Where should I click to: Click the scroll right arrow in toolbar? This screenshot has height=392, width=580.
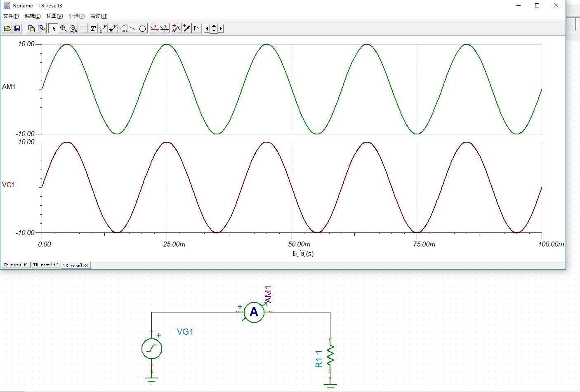pyautogui.click(x=221, y=28)
